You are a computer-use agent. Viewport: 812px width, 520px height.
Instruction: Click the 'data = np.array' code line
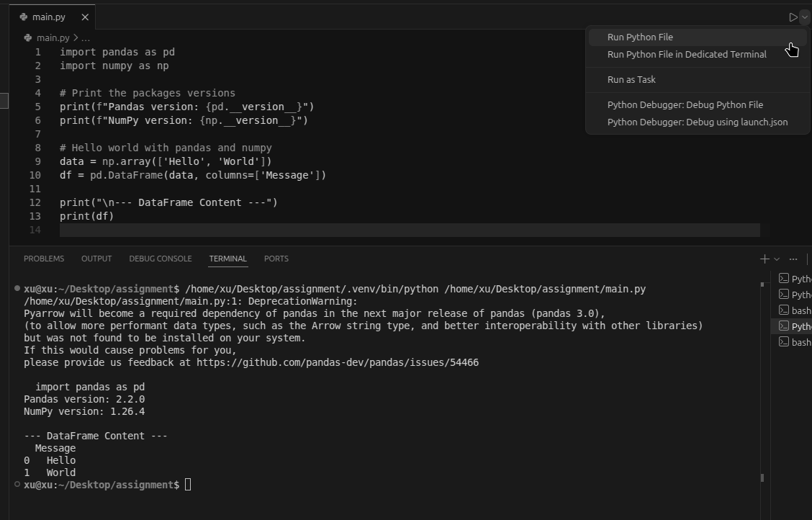tap(166, 161)
